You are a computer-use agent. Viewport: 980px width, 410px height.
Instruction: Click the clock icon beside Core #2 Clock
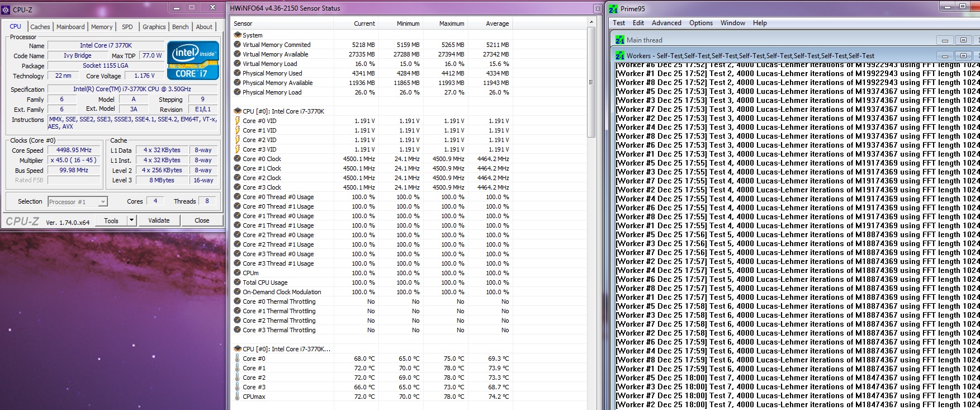coord(238,177)
